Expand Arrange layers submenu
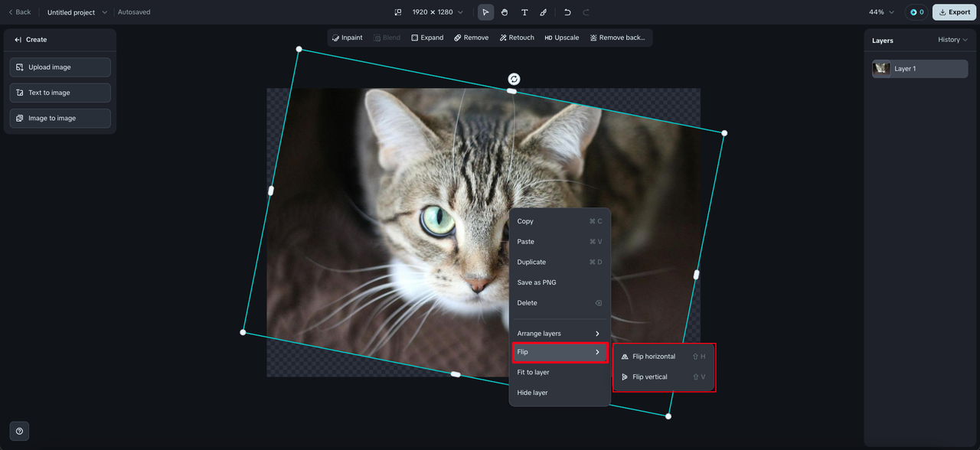 (560, 334)
